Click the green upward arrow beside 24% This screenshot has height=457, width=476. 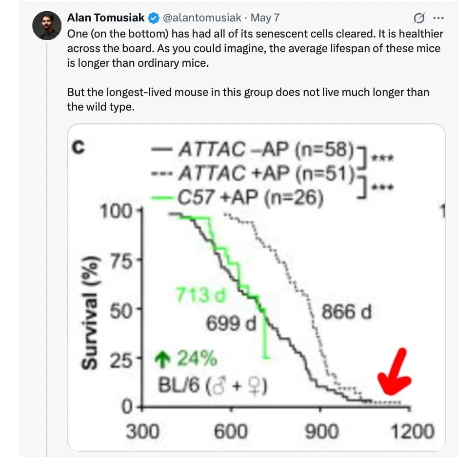pos(163,360)
